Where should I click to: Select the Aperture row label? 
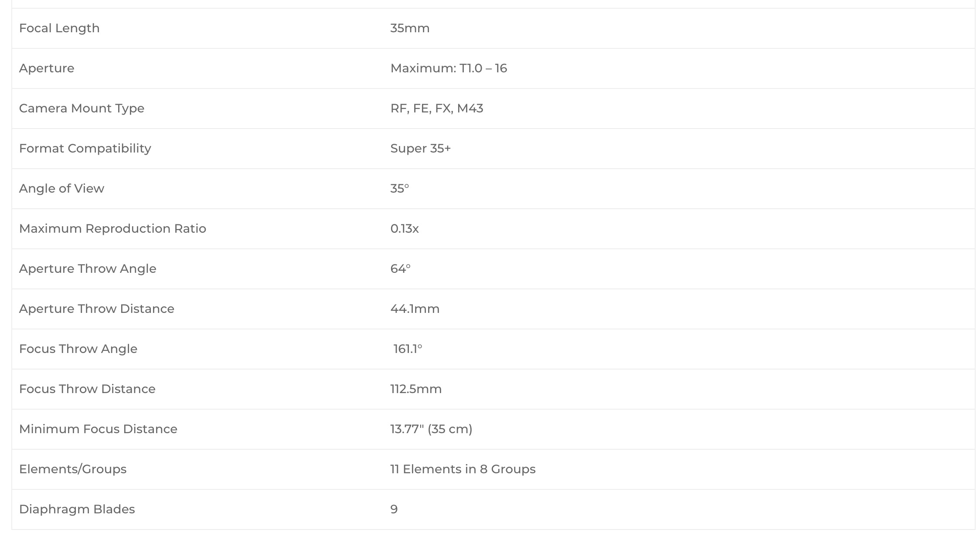[x=47, y=68]
